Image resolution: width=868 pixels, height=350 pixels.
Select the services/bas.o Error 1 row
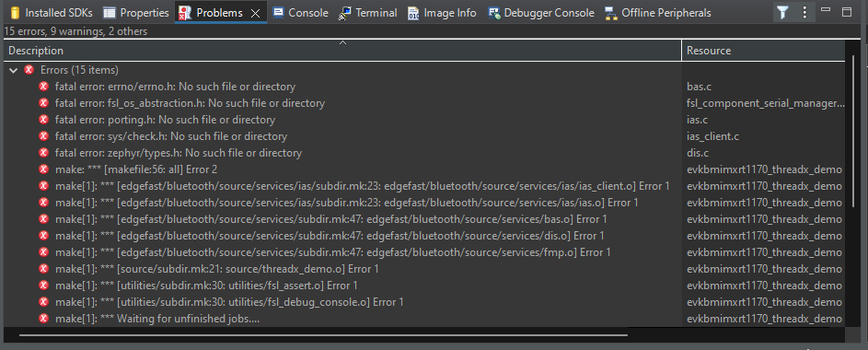pos(424,219)
